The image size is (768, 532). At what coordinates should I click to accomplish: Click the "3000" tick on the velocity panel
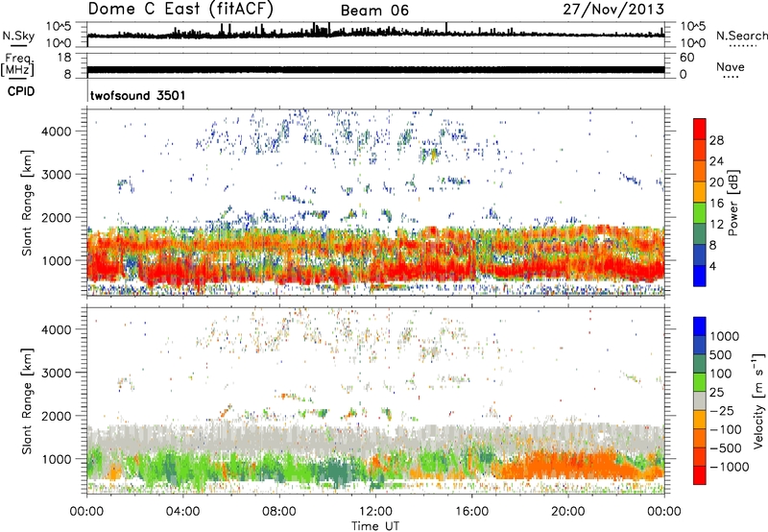tap(56, 373)
